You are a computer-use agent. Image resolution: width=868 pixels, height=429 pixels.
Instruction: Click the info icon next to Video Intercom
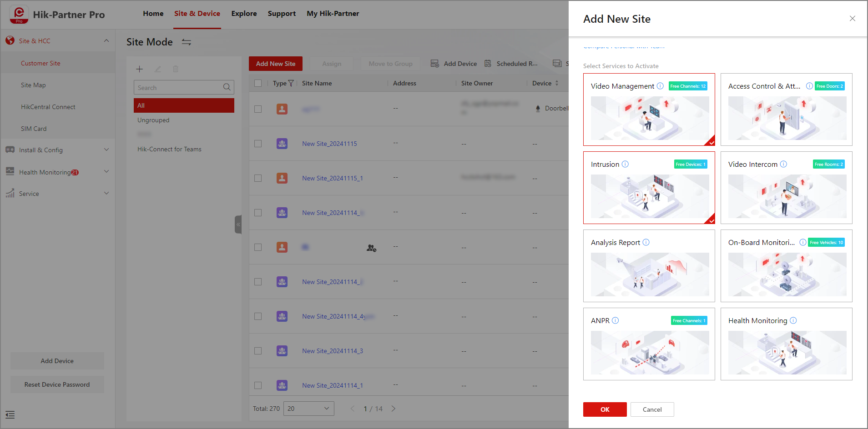(x=783, y=164)
